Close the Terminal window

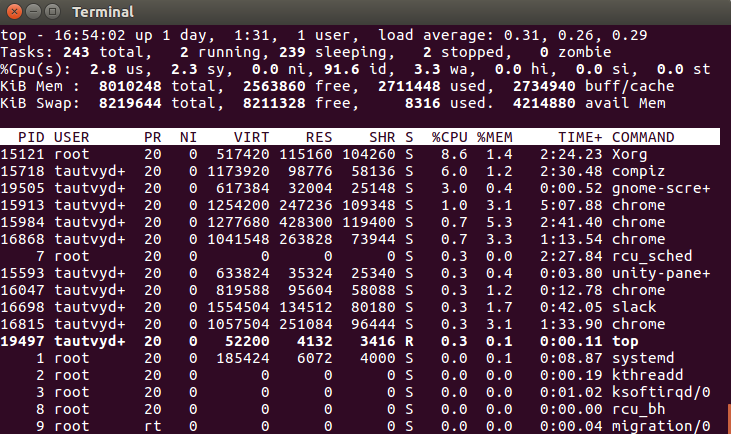click(x=14, y=12)
